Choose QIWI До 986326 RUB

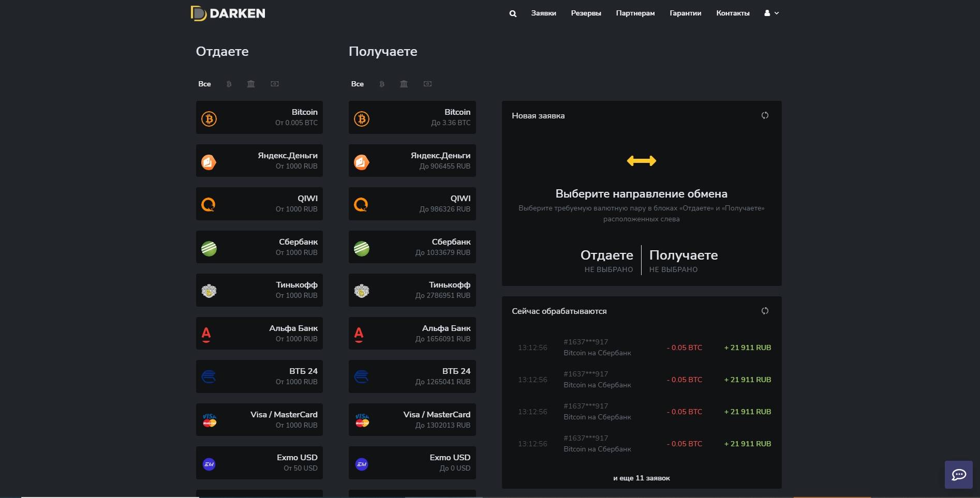pyautogui.click(x=412, y=204)
